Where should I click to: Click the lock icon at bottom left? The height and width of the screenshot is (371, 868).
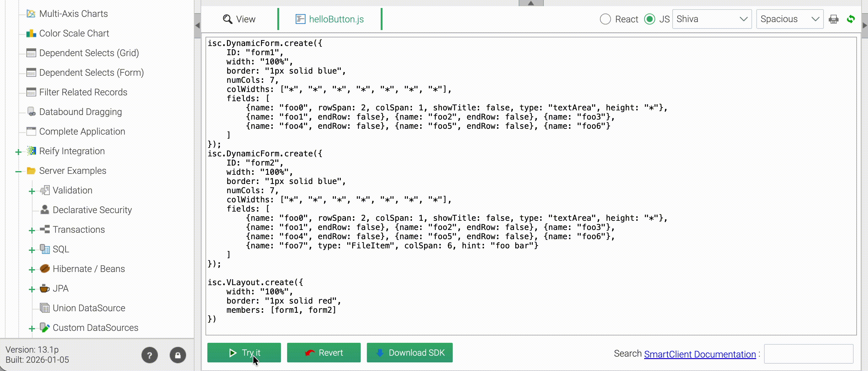click(178, 355)
